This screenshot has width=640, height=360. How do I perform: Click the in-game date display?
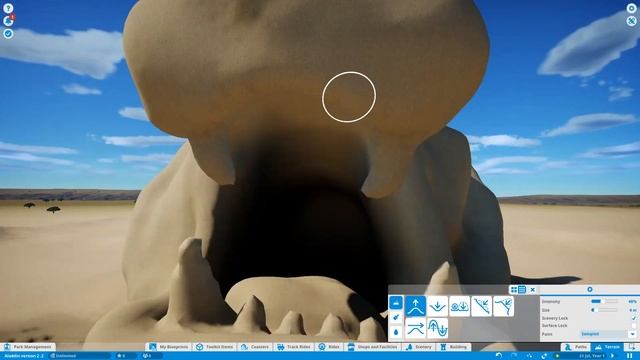(591, 356)
